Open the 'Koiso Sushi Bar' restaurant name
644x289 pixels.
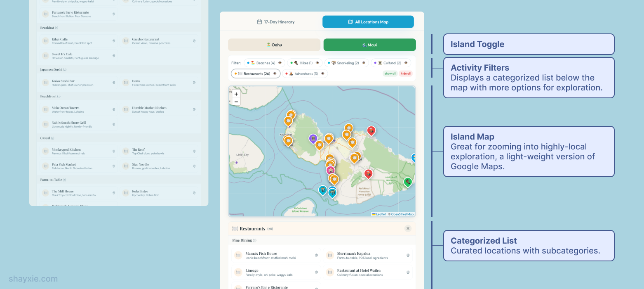pyautogui.click(x=63, y=81)
